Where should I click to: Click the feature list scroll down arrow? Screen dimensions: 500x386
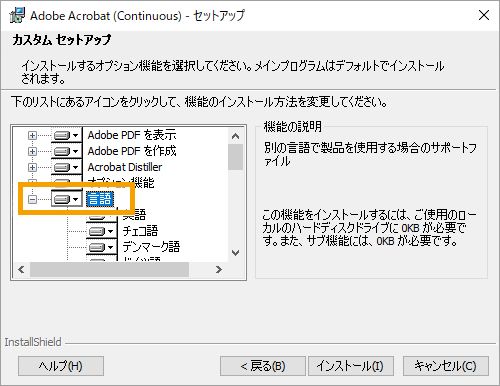236,253
